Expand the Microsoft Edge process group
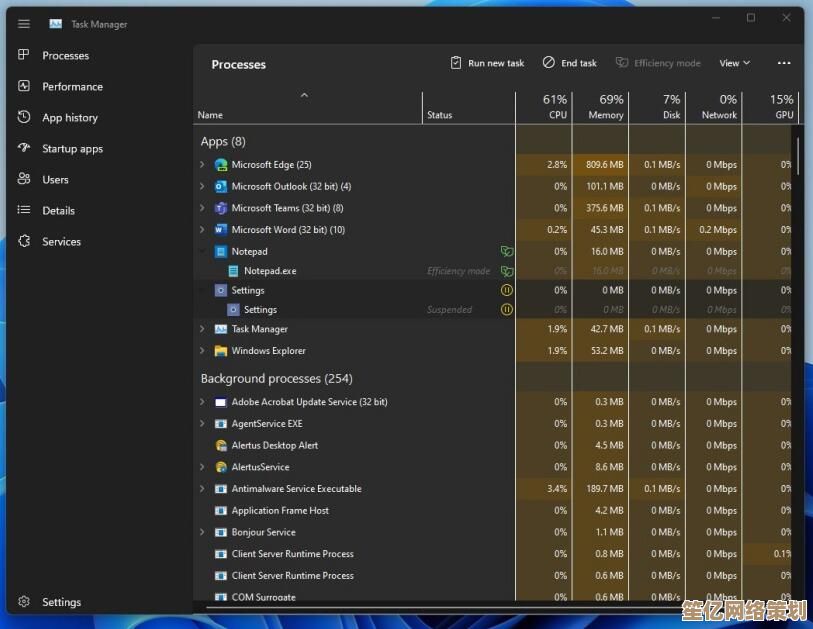 click(x=202, y=165)
